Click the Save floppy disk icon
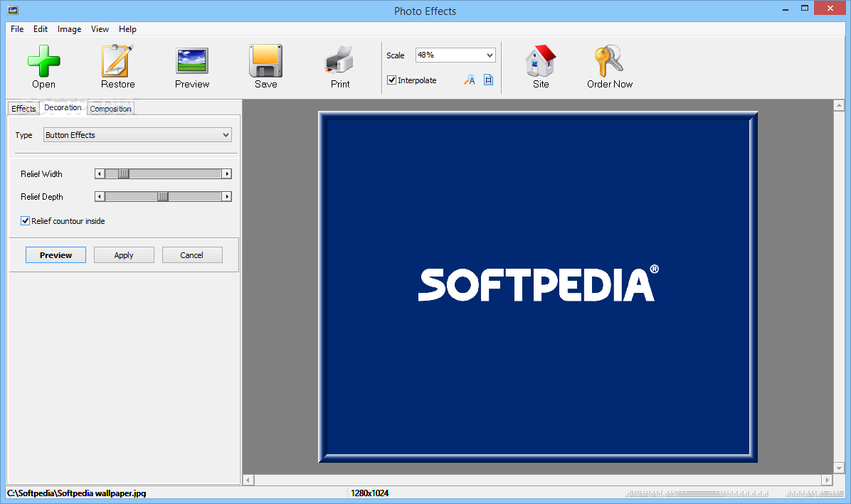 click(266, 60)
